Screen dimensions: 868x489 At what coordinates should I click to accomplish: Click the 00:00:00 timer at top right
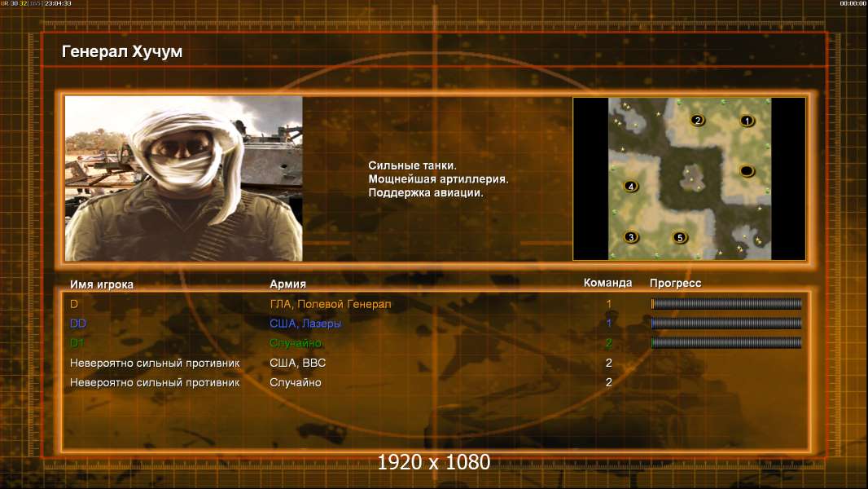tap(853, 3)
